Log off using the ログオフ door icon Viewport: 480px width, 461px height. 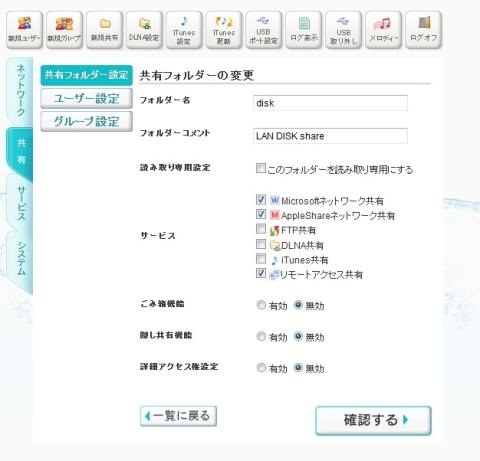[x=423, y=30]
